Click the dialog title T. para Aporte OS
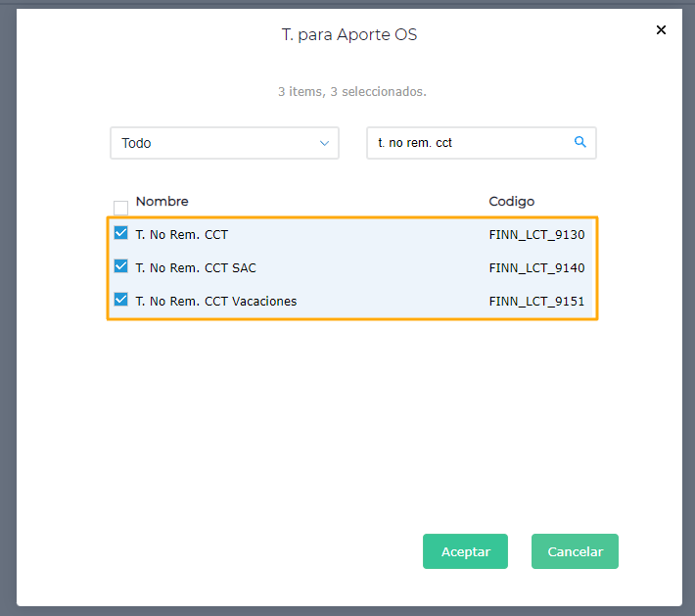Screen dimensions: 695x616 pos(349,35)
